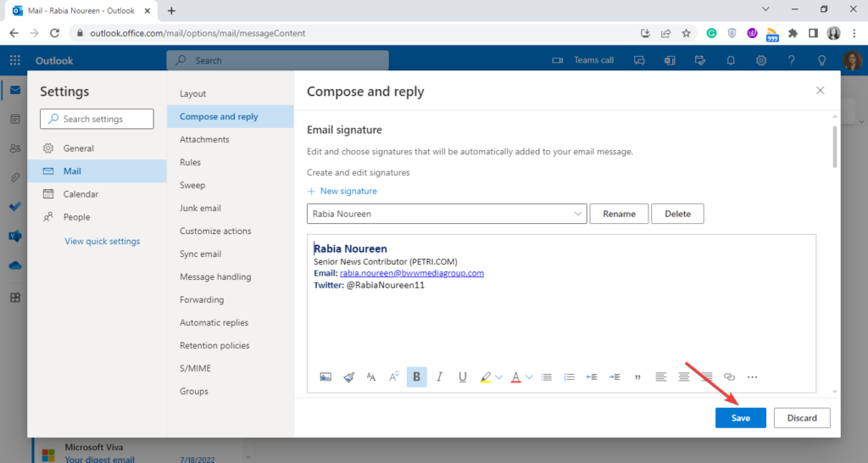Insert a hyperlink in signature
Screen dimensions: 868x463
(x=730, y=377)
